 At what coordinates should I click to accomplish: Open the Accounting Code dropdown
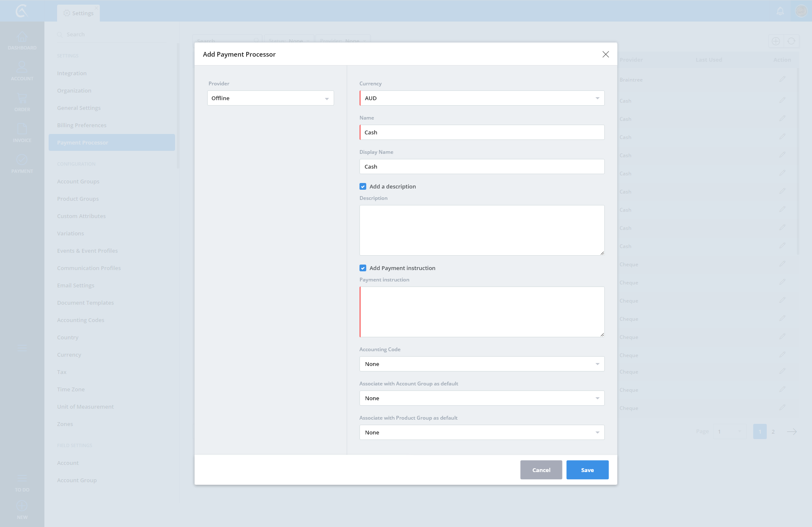click(x=482, y=364)
